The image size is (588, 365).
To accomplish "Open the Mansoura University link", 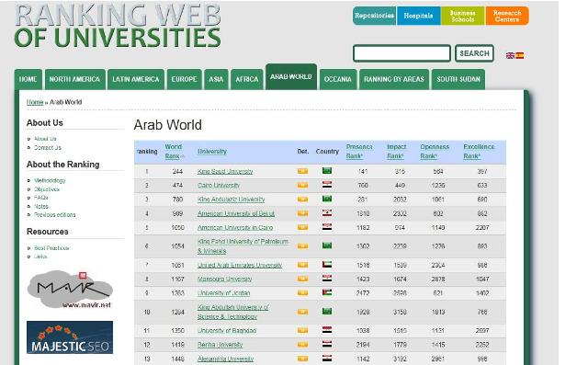I will point(224,279).
